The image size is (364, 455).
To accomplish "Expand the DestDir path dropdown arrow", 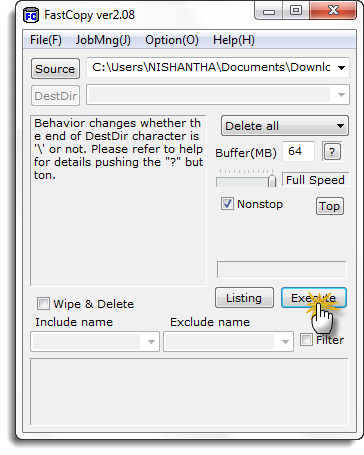I will click(341, 95).
